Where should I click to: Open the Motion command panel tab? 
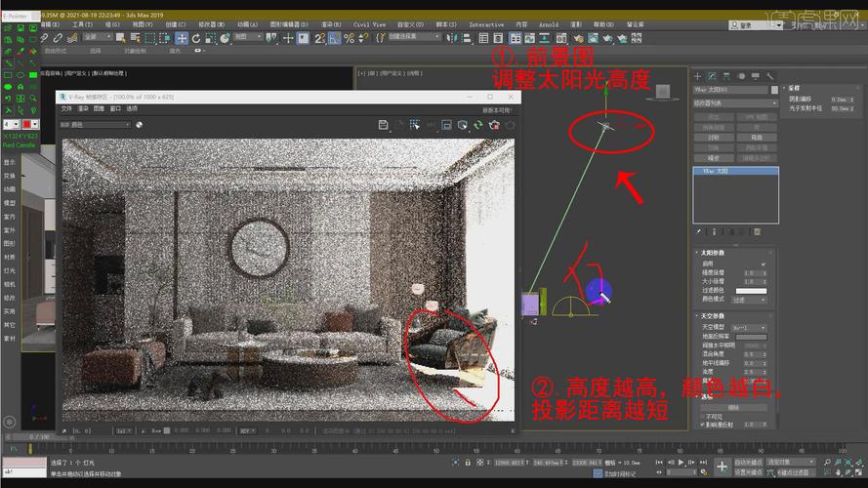pyautogui.click(x=741, y=76)
